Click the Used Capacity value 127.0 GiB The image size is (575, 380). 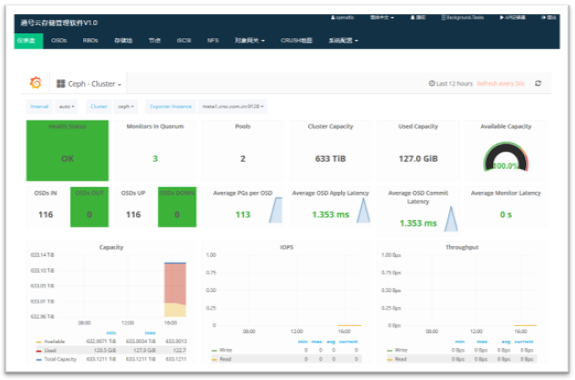[418, 158]
